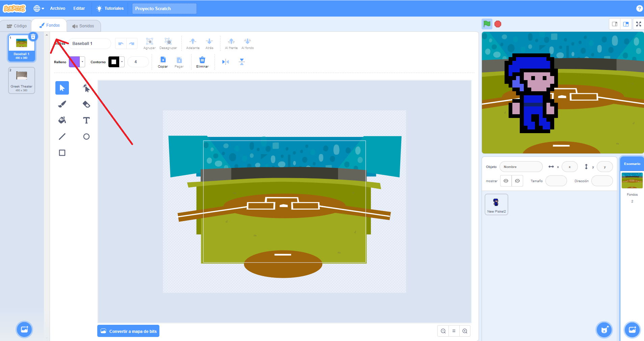This screenshot has height=341, width=644.
Task: Open the language globe dropdown
Action: coord(39,8)
